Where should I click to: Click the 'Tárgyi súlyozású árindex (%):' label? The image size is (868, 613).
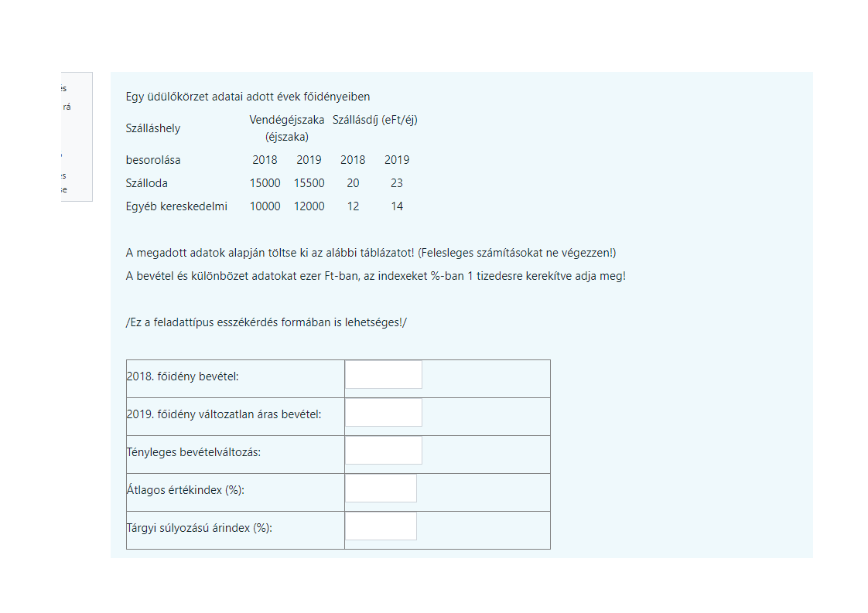[200, 528]
